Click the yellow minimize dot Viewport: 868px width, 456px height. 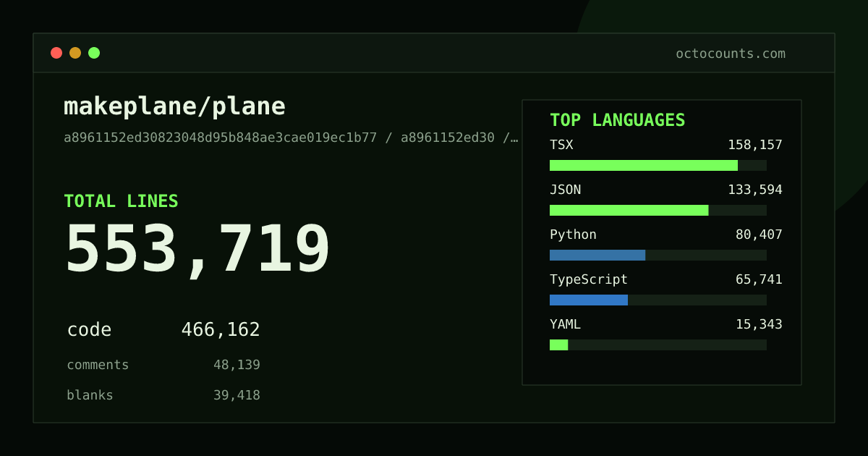(75, 53)
